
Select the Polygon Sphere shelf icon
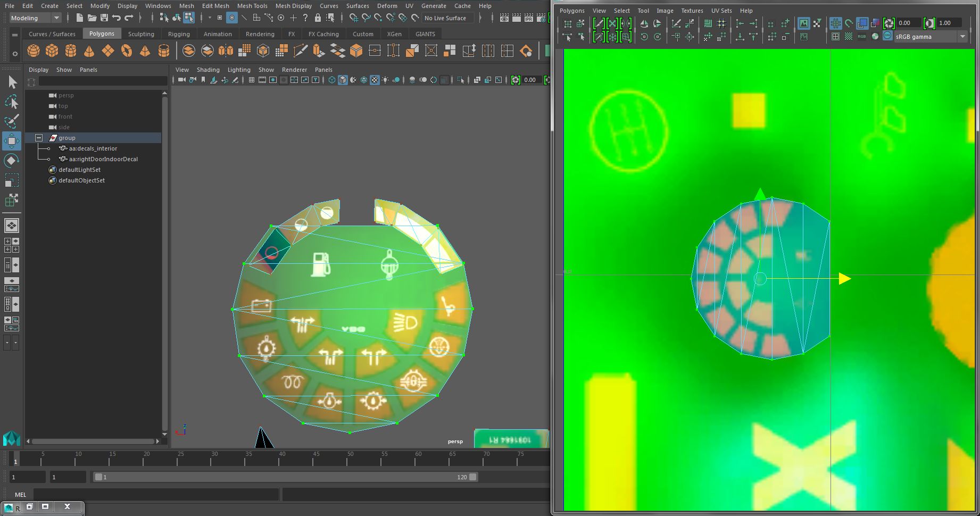(x=34, y=51)
